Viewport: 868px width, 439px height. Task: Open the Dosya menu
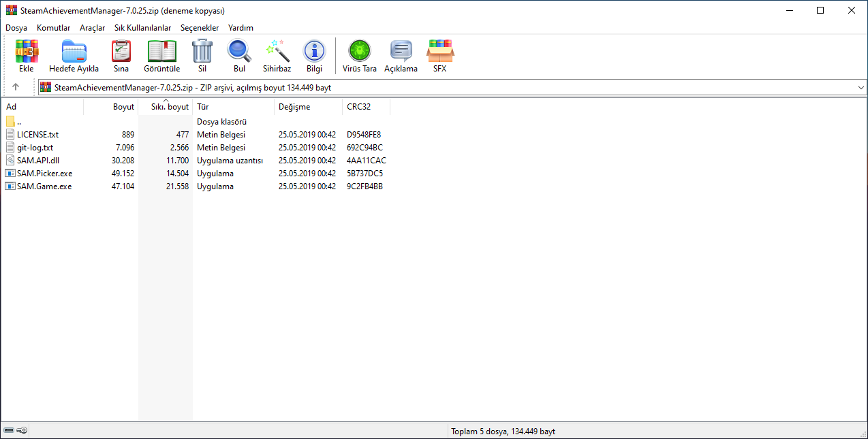click(16, 28)
